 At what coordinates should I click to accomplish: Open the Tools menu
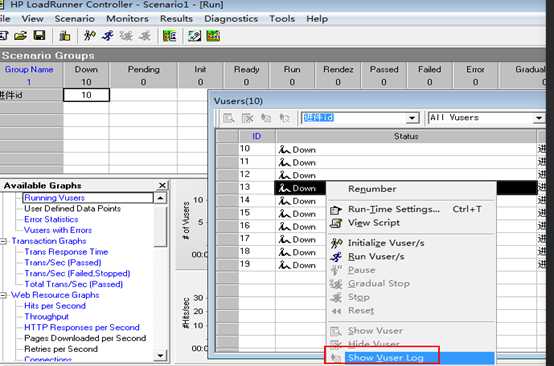point(282,19)
